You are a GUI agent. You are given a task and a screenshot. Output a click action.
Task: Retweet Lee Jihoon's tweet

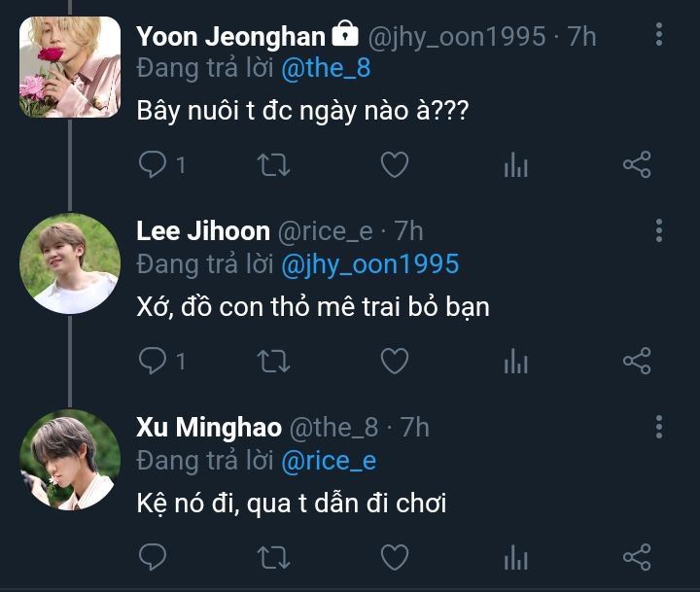pos(273,362)
